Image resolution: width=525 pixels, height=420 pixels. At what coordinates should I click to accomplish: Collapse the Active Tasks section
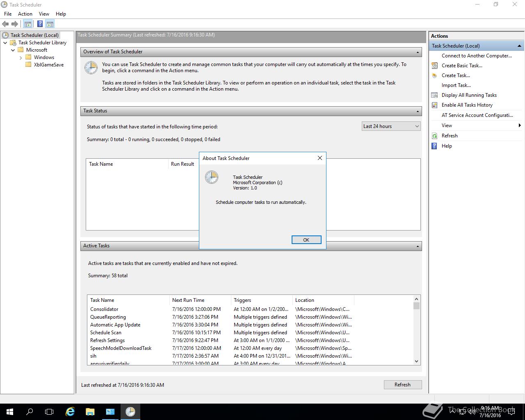click(x=418, y=246)
